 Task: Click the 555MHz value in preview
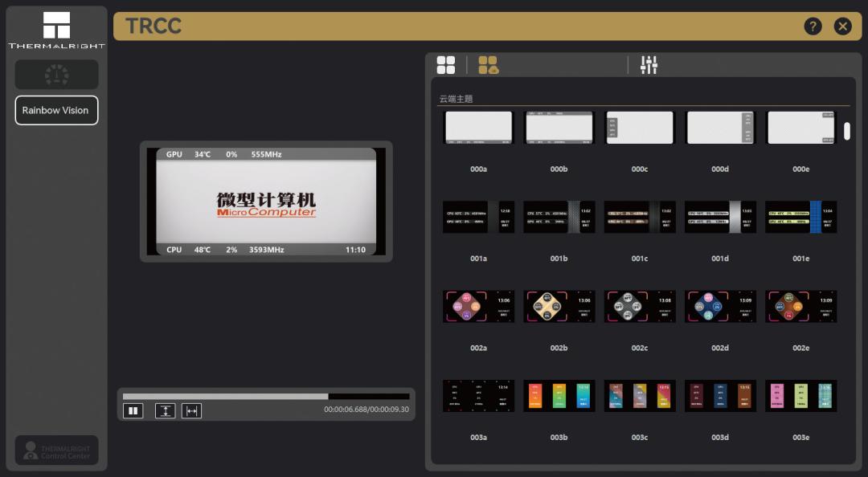tap(266, 154)
